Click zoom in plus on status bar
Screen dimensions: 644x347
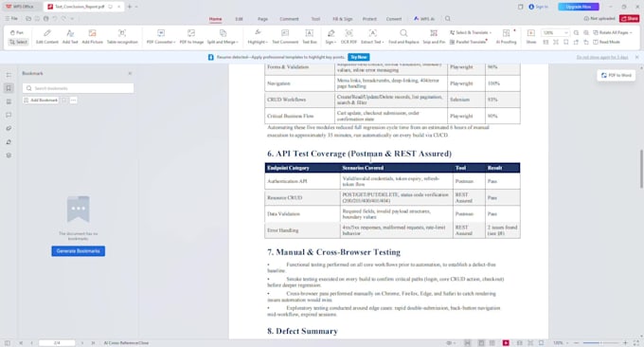[x=625, y=343]
